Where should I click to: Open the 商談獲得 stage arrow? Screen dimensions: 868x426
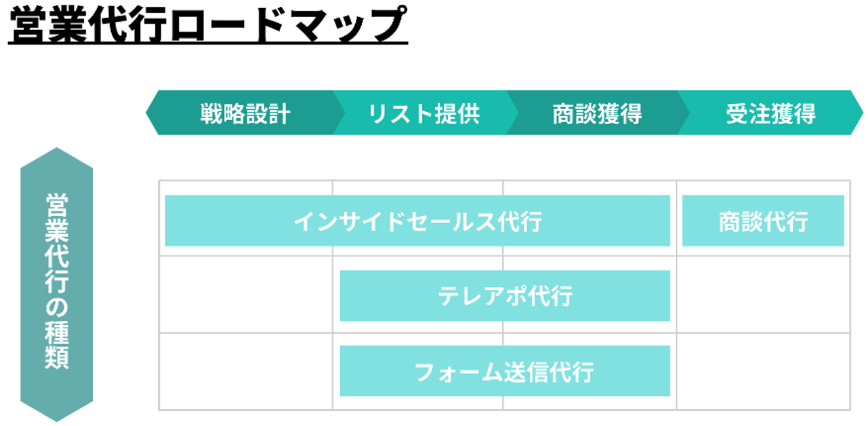(x=598, y=113)
